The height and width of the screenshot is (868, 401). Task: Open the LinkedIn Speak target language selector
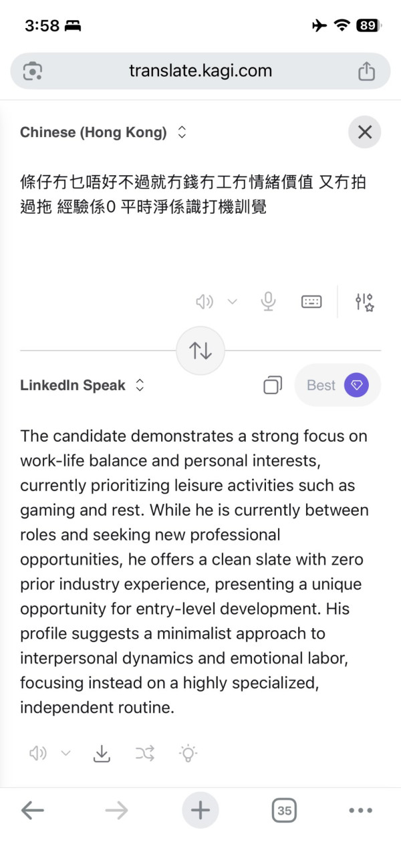82,386
